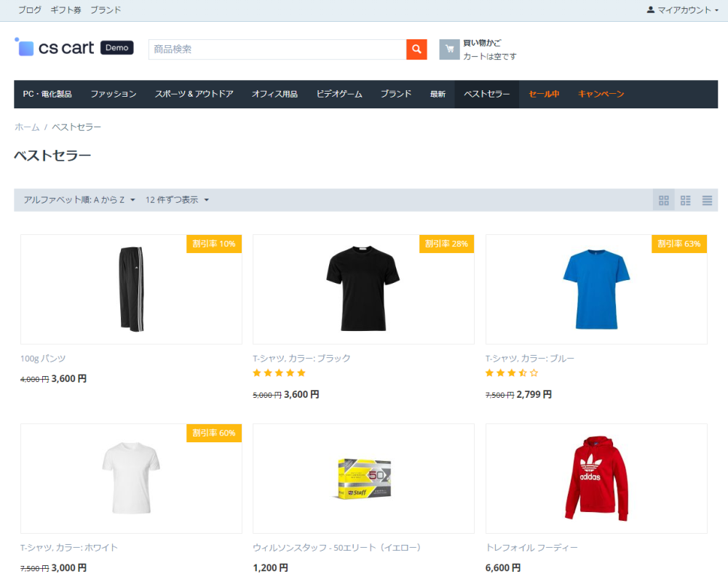Open the 100g パンツ product link
This screenshot has width=728, height=587.
tap(43, 359)
